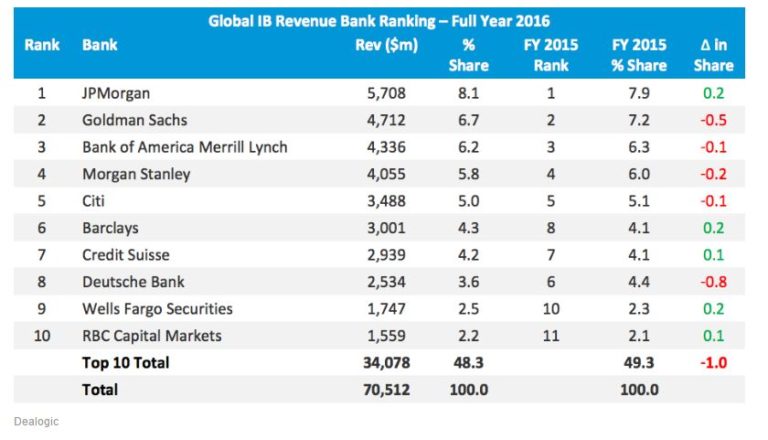Click the Wells Fargo Securities name
Image resolution: width=768 pixels, height=440 pixels.
157,309
